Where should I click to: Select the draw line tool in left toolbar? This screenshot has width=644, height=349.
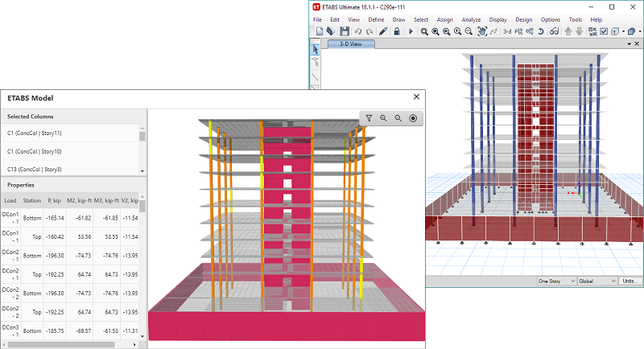click(315, 76)
